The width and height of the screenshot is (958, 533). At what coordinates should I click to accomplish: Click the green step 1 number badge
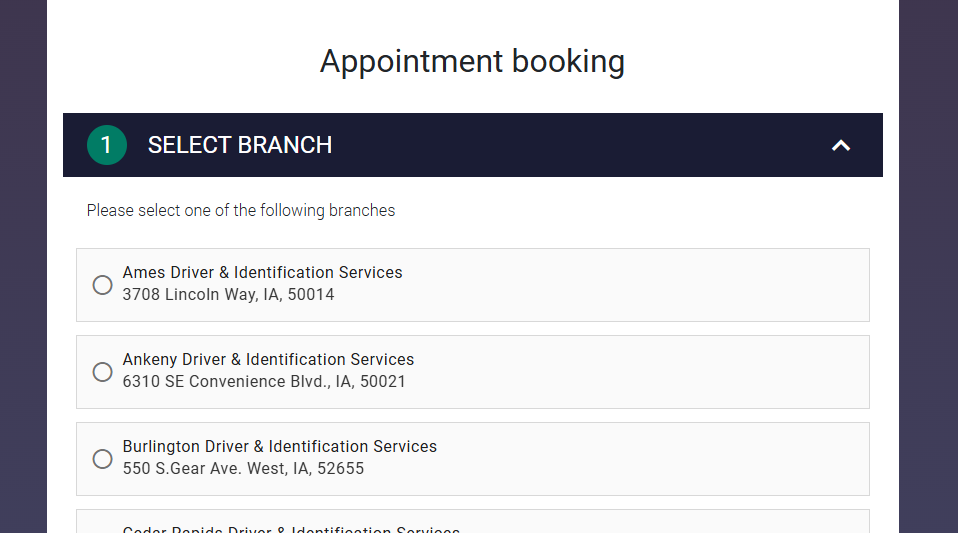107,145
